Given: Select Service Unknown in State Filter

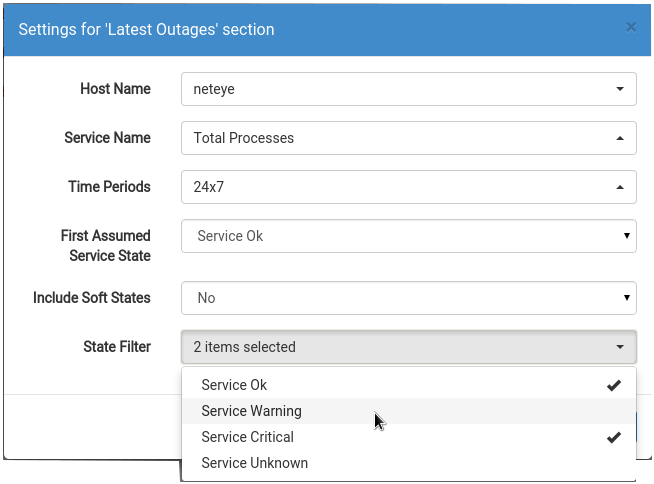Looking at the screenshot, I should (x=409, y=463).
